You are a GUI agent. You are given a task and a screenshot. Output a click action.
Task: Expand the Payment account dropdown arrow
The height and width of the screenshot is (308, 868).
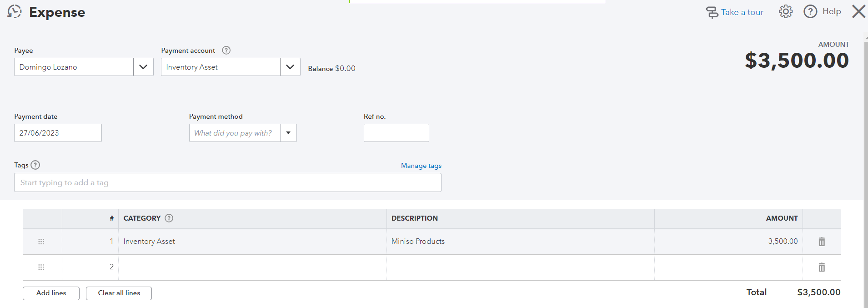[x=290, y=67]
